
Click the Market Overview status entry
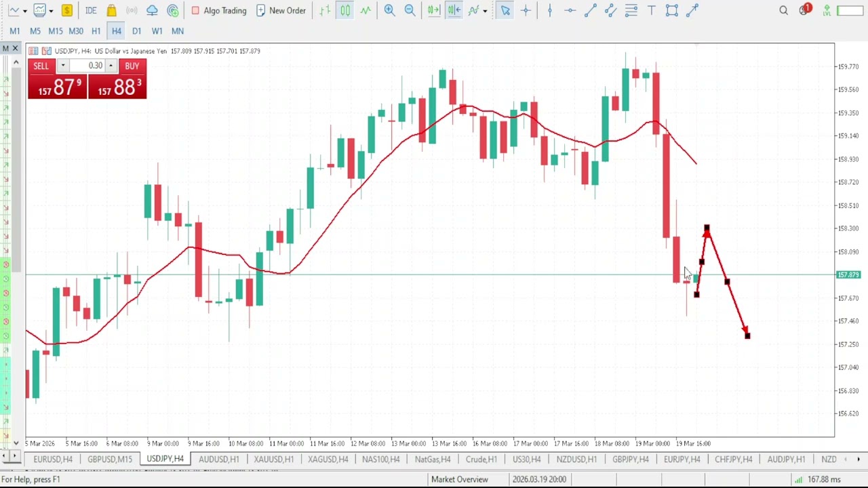pos(460,479)
